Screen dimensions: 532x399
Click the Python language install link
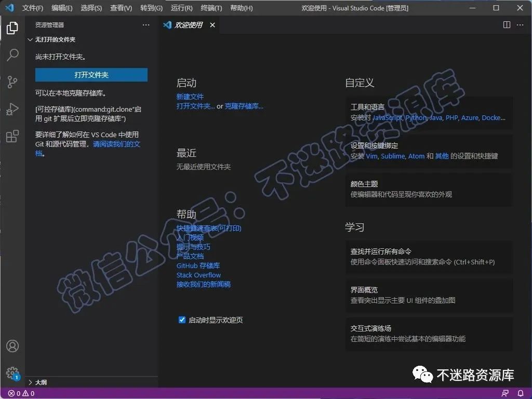click(x=416, y=118)
